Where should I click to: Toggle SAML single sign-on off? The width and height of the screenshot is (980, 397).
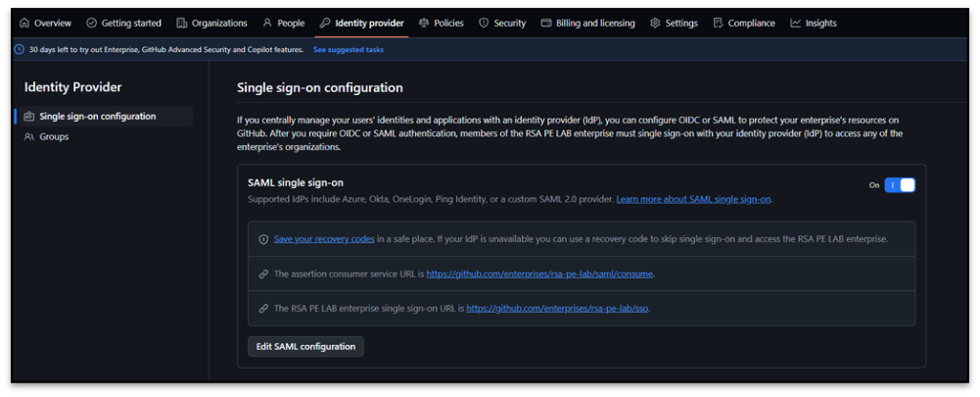point(899,184)
